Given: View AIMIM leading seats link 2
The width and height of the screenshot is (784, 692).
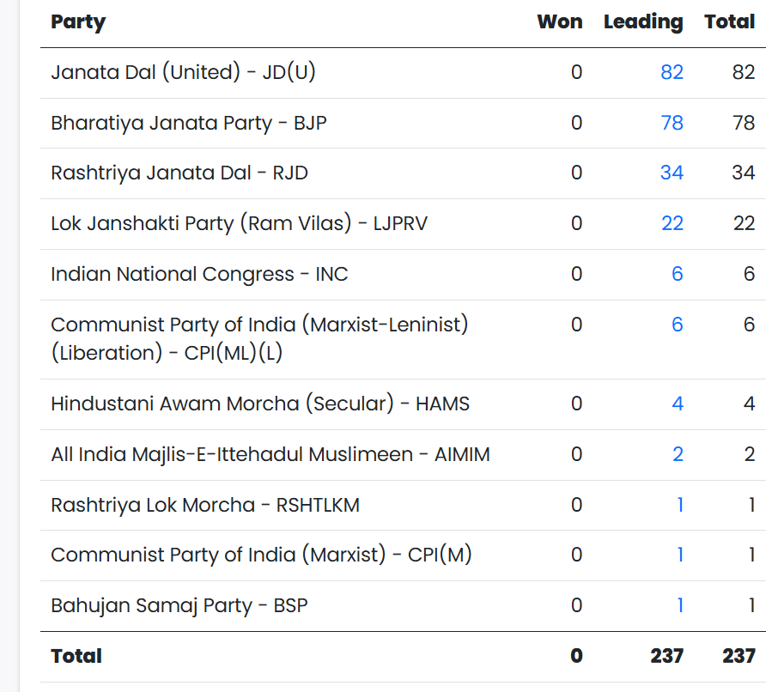Looking at the screenshot, I should 678,454.
